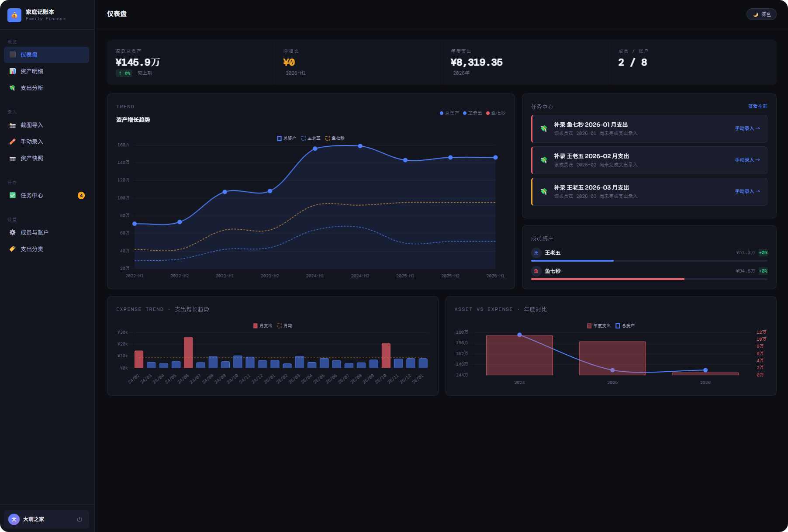
Task: Toggle 总资产 series in asset trend legend
Action: click(x=287, y=138)
